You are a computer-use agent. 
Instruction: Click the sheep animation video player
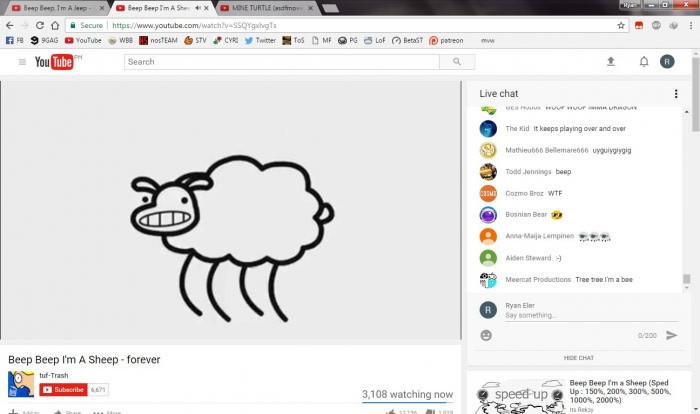231,210
